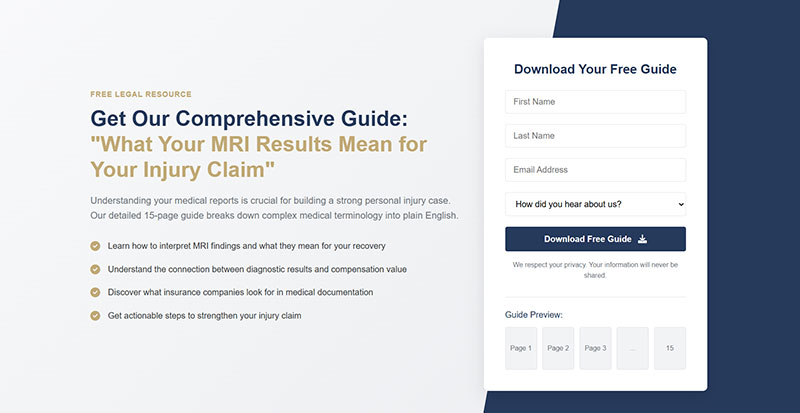This screenshot has height=413, width=800.
Task: Open the Page 1 preview thumbnail
Action: click(x=521, y=348)
